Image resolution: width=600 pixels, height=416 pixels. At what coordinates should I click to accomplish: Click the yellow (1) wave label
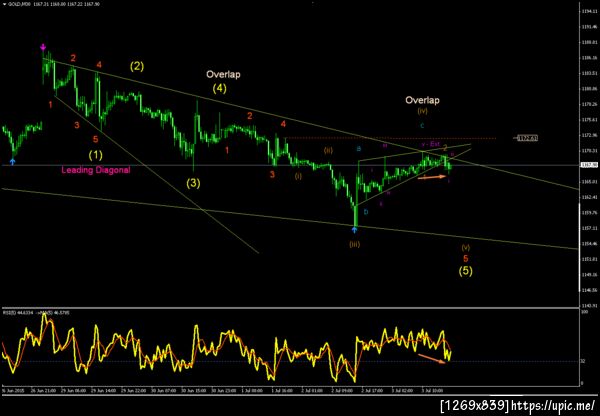point(96,155)
